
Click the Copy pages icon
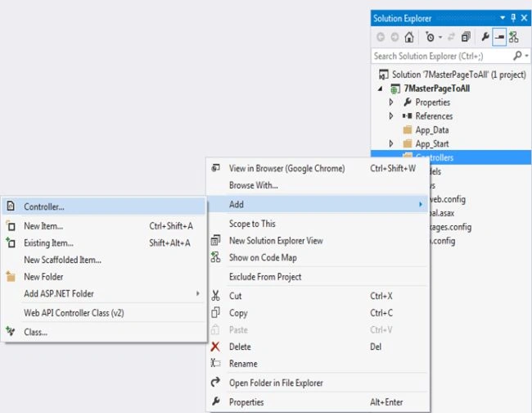215,312
